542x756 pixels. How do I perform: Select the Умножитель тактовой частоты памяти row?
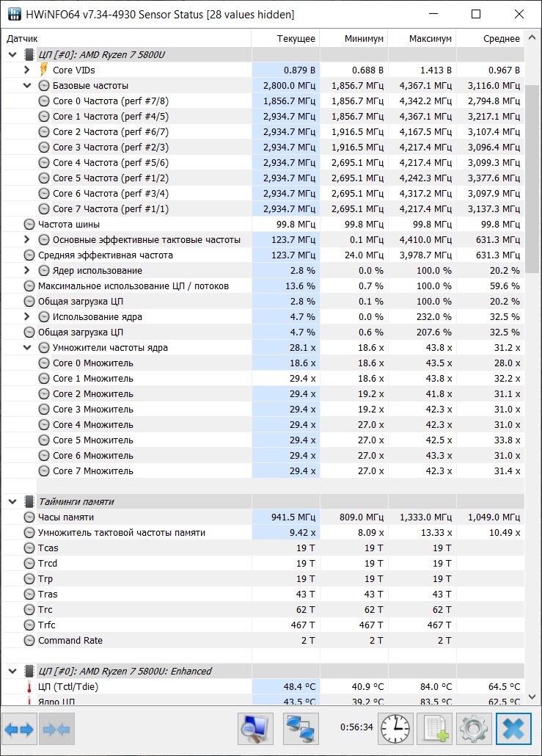(263, 532)
